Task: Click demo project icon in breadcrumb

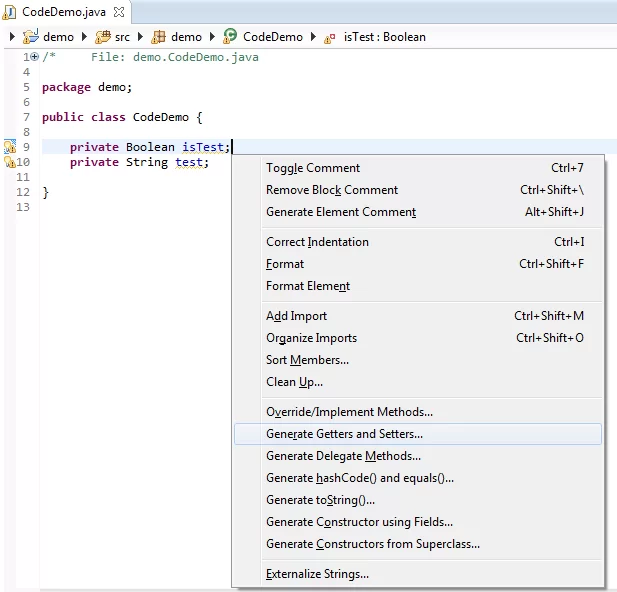Action: tap(31, 36)
